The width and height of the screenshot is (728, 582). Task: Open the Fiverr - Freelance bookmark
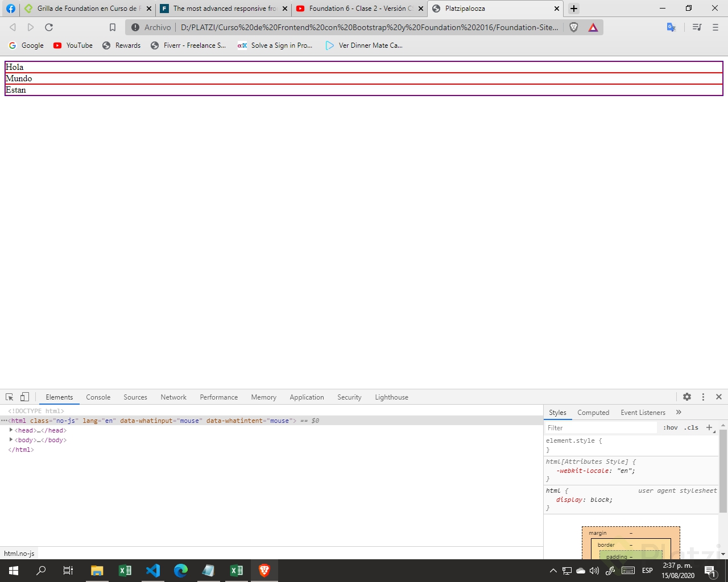click(188, 45)
